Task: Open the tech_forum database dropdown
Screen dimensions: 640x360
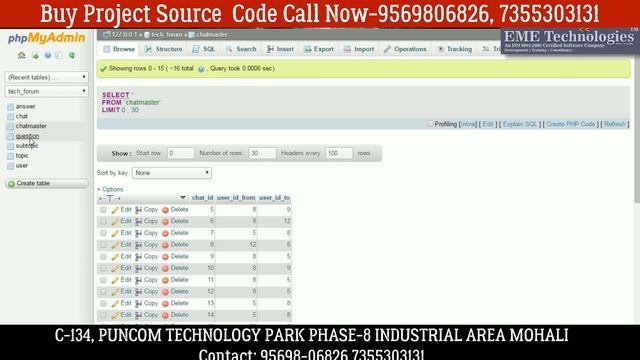Action: click(x=47, y=91)
